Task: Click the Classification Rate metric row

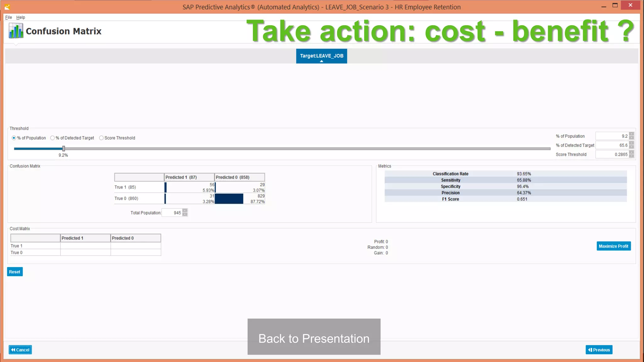Action: tap(506, 174)
